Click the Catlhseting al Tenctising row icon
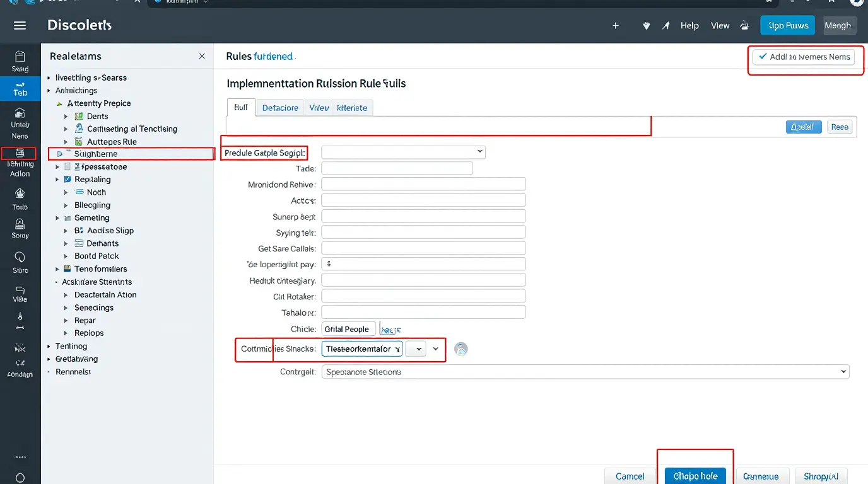This screenshot has height=484, width=868. point(79,129)
